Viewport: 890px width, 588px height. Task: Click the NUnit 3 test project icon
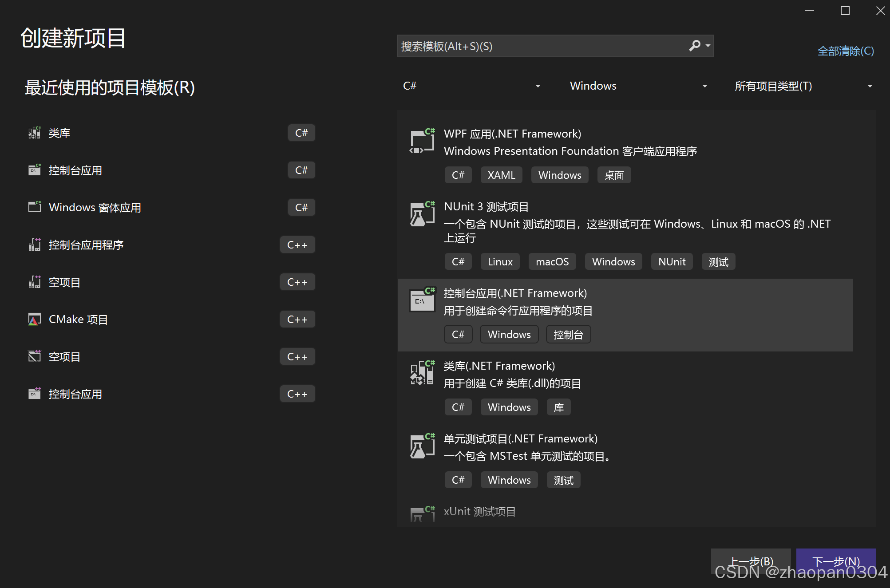pyautogui.click(x=422, y=214)
